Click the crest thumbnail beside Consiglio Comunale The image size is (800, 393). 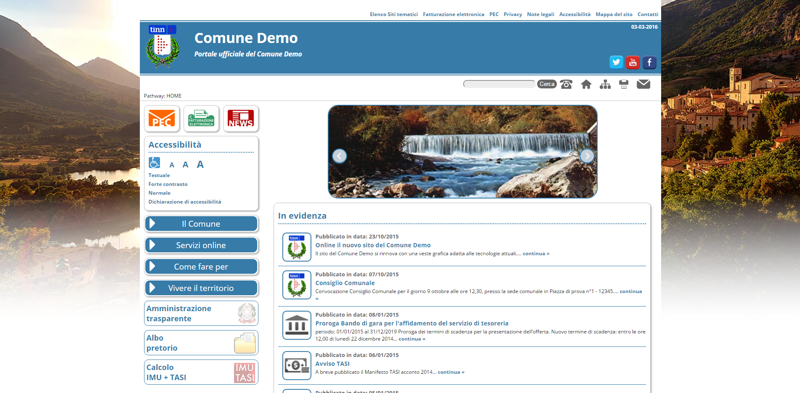tap(296, 285)
